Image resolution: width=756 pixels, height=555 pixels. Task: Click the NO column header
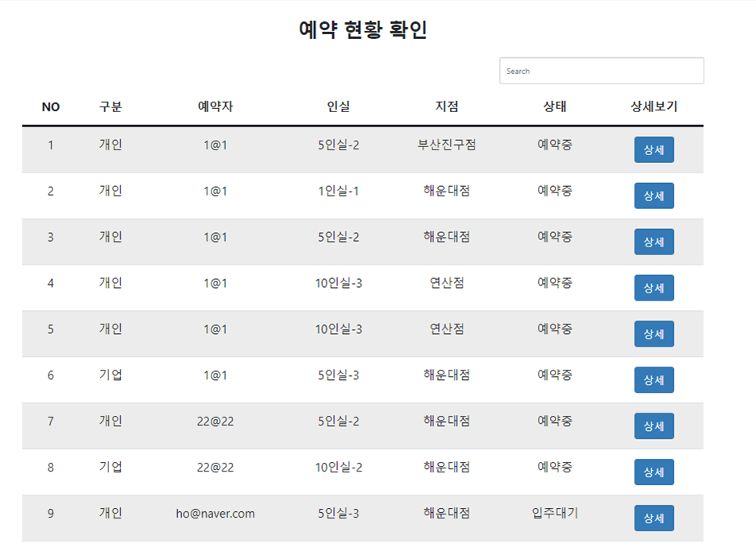point(51,107)
